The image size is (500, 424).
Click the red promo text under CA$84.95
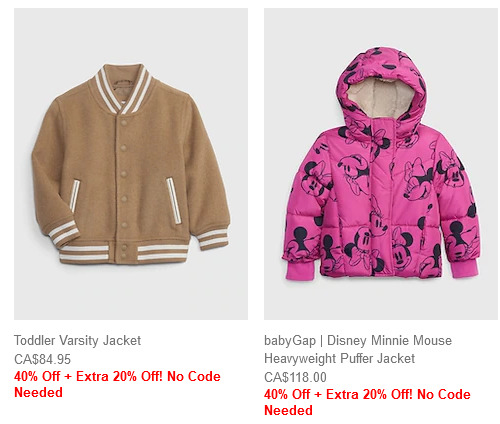[x=117, y=384]
